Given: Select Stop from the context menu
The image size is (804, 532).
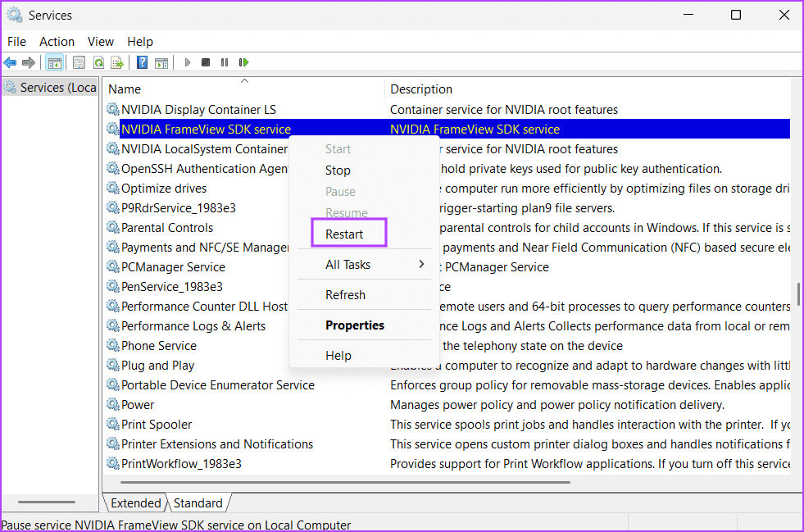Looking at the screenshot, I should (338, 171).
